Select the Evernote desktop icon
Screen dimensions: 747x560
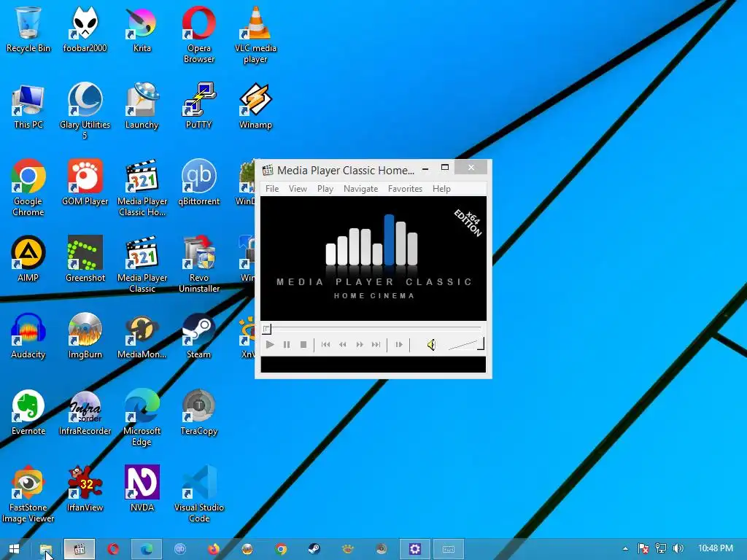(x=28, y=413)
